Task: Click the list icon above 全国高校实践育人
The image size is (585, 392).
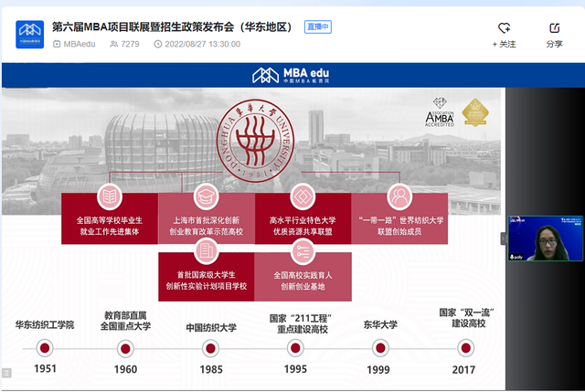Action: point(303,250)
